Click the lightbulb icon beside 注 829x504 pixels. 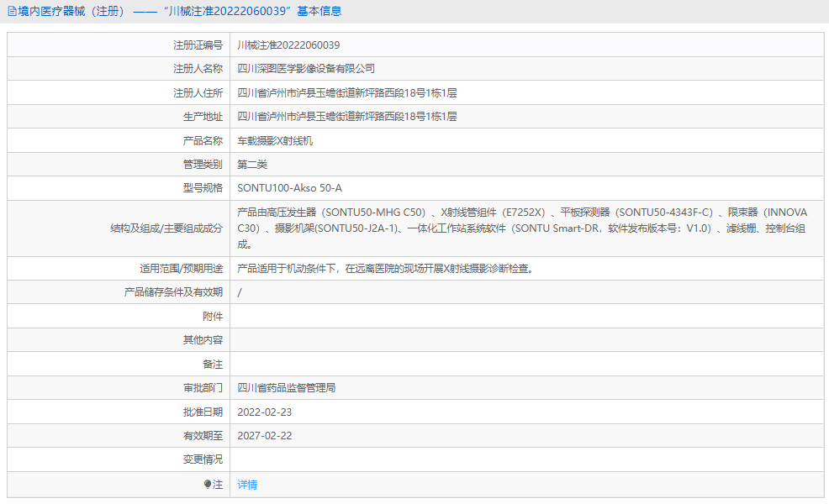(208, 484)
